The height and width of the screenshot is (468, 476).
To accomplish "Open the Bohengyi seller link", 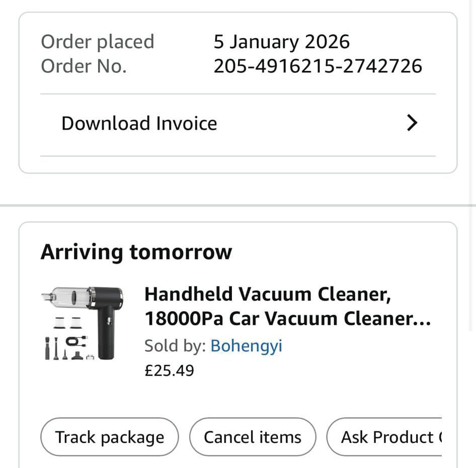I will [x=246, y=346].
